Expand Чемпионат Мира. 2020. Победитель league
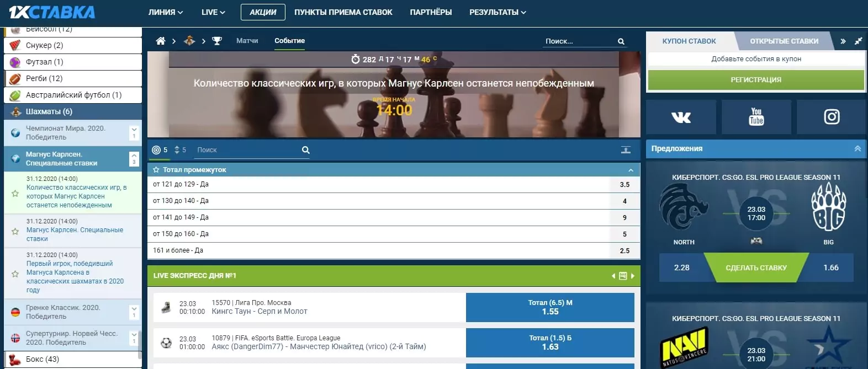This screenshot has height=369, width=868. coord(134,132)
